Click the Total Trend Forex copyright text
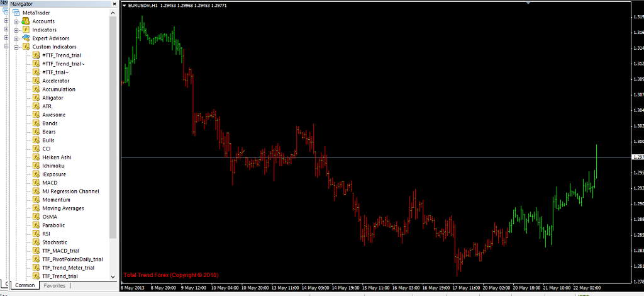This screenshot has height=296, width=644. (x=171, y=275)
